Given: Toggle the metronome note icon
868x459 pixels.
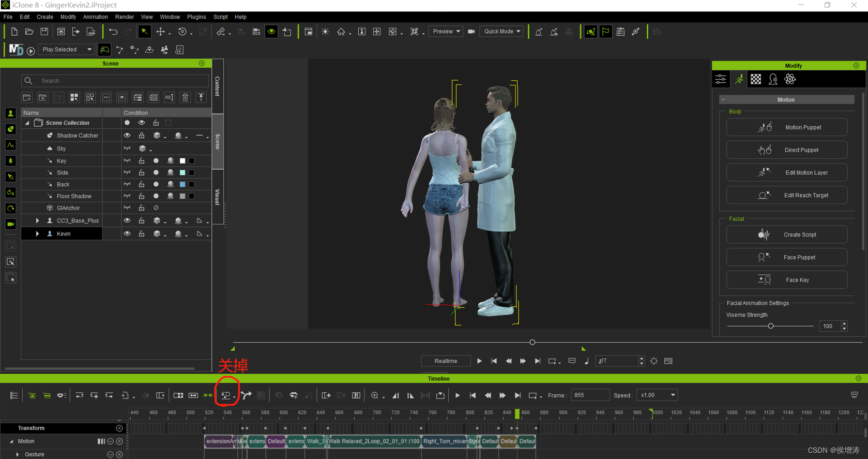Looking at the screenshot, I should tap(586, 361).
